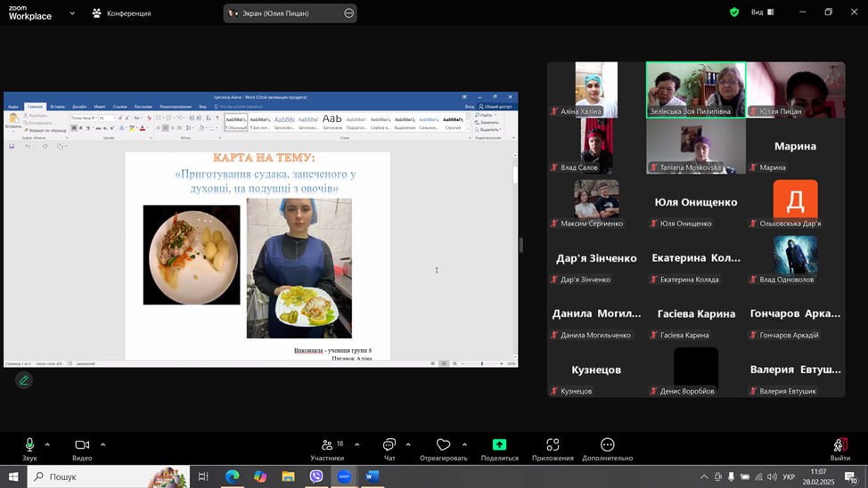Open the Дополнительно more options icon
868x488 pixels.
(x=607, y=446)
